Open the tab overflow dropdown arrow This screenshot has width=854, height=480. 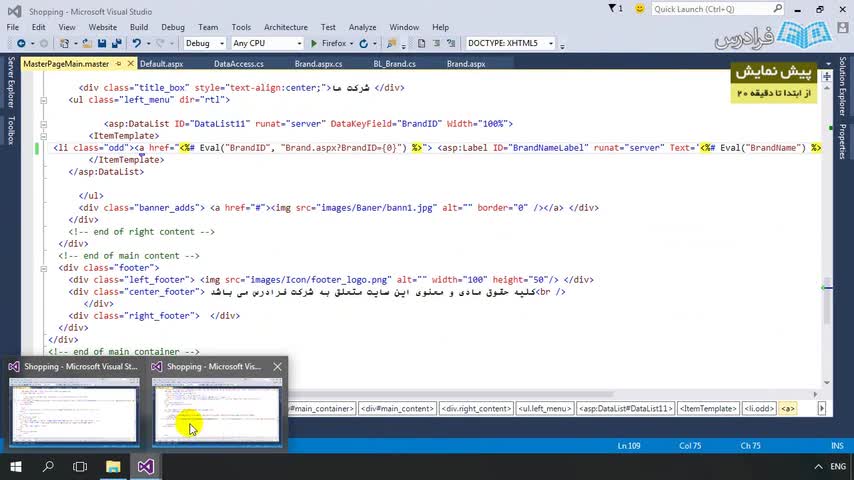pyautogui.click(x=828, y=64)
